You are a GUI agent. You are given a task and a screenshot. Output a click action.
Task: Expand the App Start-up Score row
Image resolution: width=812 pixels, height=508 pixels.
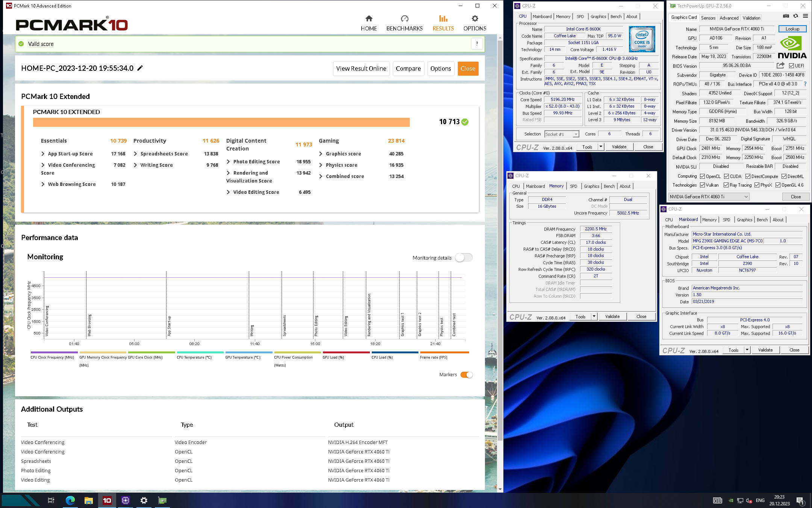(x=43, y=154)
